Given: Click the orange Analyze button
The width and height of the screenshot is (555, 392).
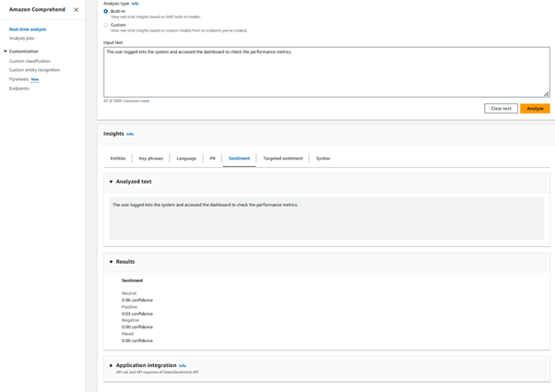Looking at the screenshot, I should (x=535, y=109).
